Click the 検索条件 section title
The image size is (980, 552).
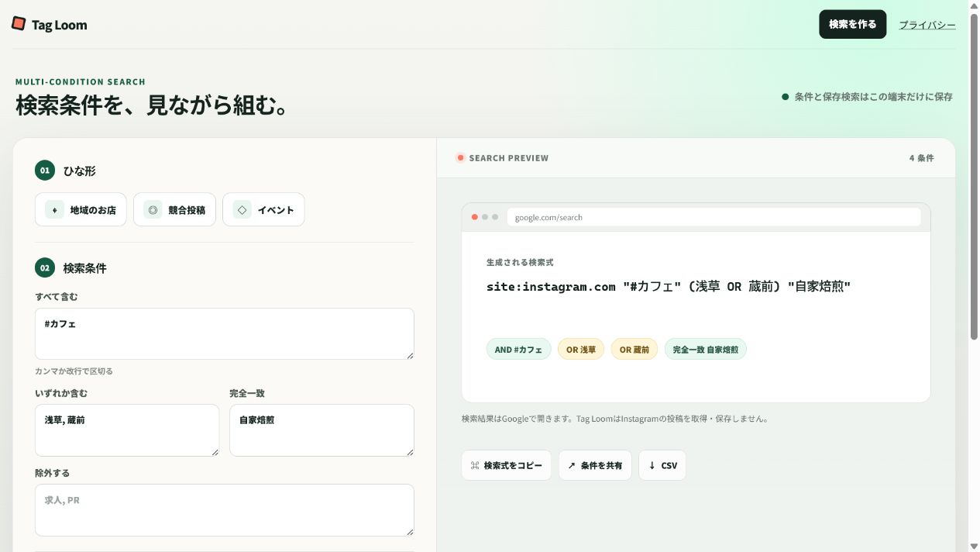pos(85,268)
